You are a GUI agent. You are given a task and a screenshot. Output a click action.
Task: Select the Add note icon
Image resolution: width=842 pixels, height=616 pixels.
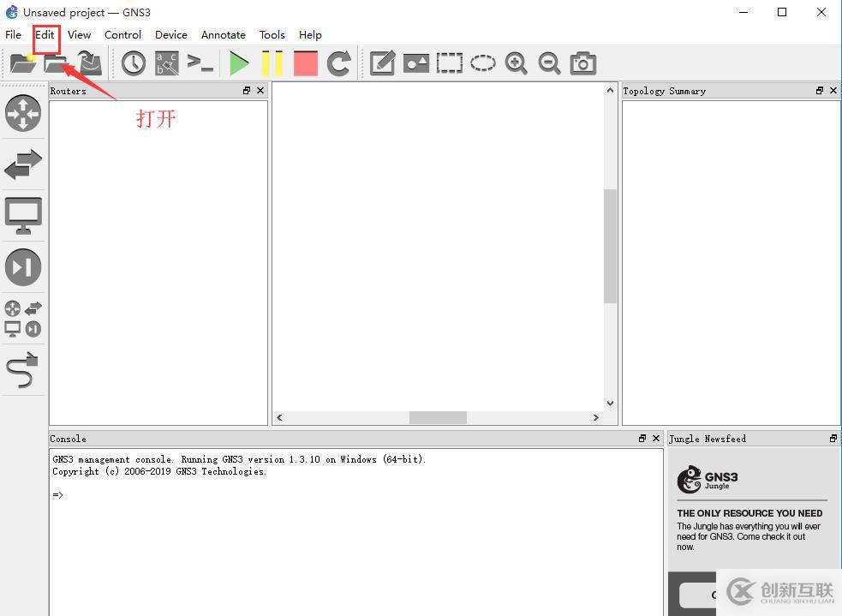pyautogui.click(x=383, y=63)
